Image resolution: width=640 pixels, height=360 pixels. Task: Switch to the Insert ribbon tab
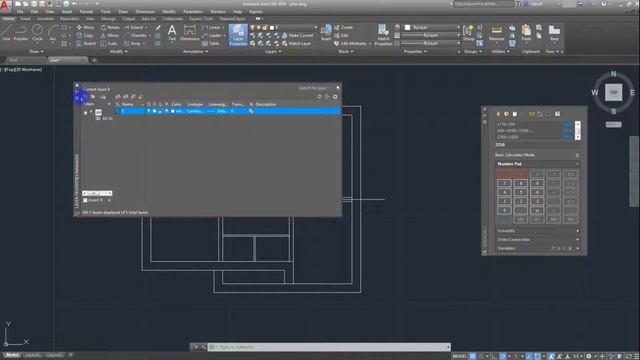point(25,19)
